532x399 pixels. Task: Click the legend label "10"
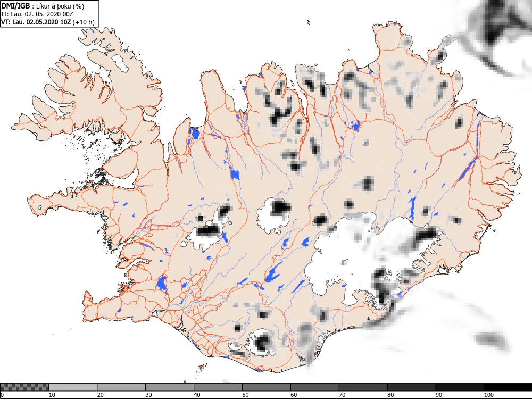point(52,395)
